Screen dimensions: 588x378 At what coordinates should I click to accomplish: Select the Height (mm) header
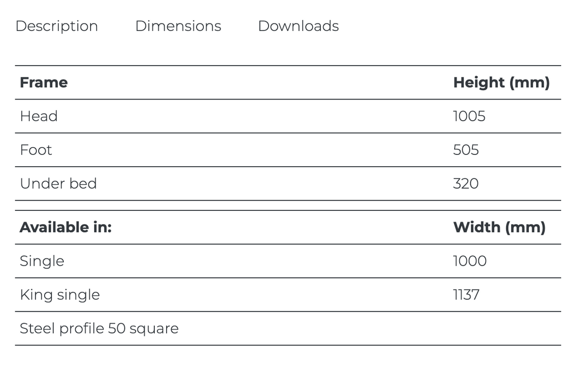tap(501, 82)
